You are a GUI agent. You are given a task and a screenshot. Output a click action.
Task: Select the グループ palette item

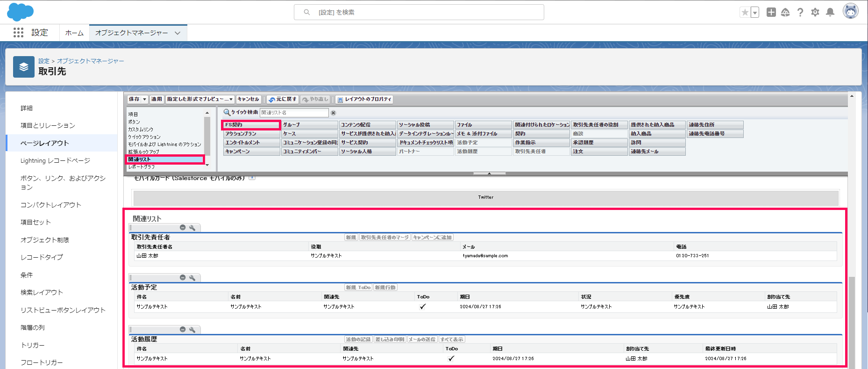[x=310, y=125]
